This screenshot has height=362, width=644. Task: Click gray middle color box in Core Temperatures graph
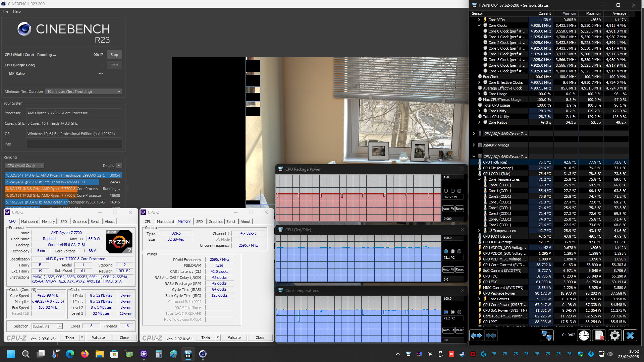[452, 312]
